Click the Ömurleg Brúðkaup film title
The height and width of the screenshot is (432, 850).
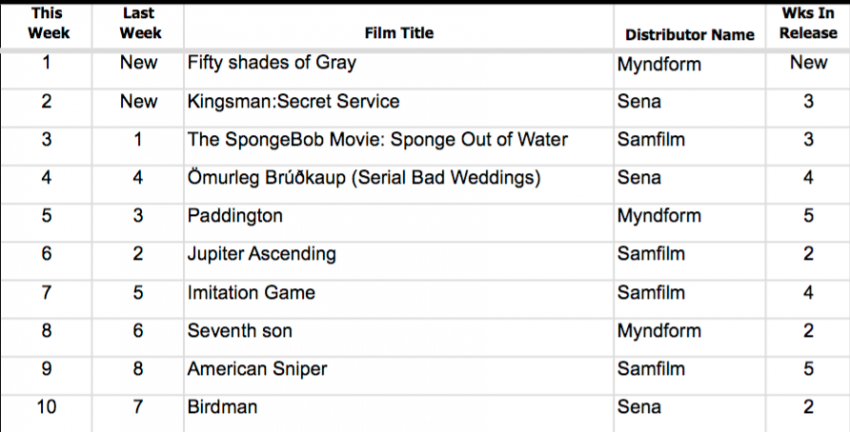(364, 178)
